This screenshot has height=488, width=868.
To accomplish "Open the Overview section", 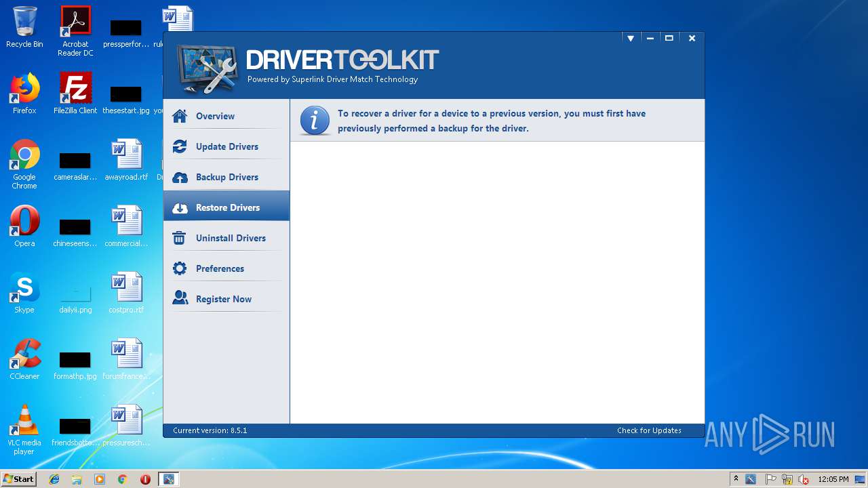I will pos(226,116).
